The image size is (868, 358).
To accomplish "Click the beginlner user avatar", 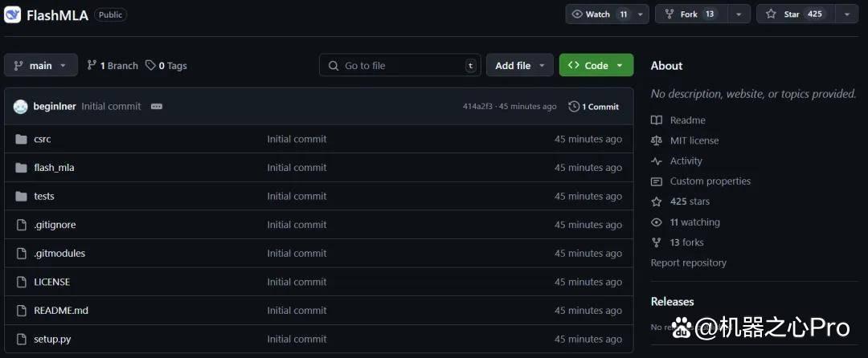I will 20,107.
